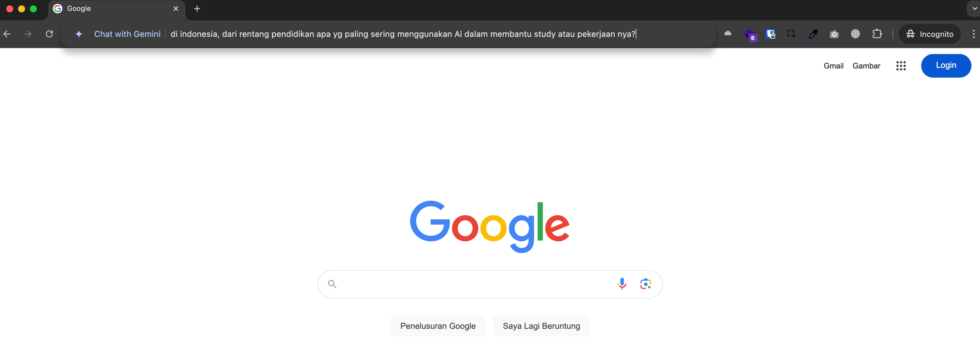Open Gmail from the header

(x=833, y=65)
